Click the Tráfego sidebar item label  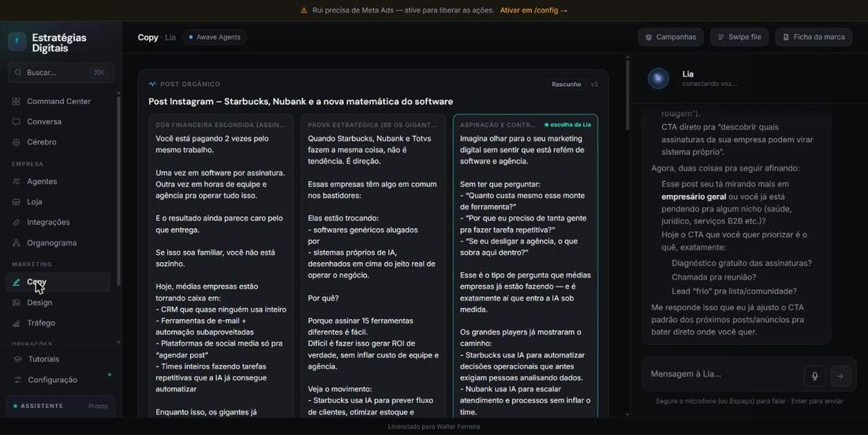click(x=41, y=323)
